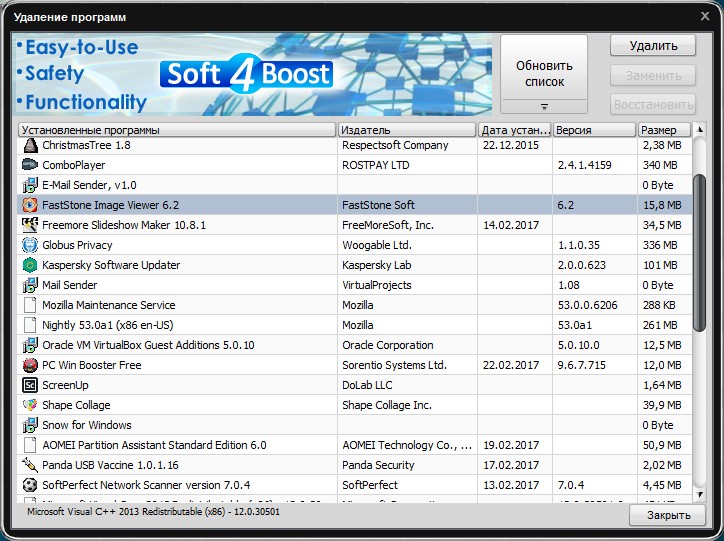Select the PC Win Booster Free icon
This screenshot has height=541, width=724.
coord(30,365)
